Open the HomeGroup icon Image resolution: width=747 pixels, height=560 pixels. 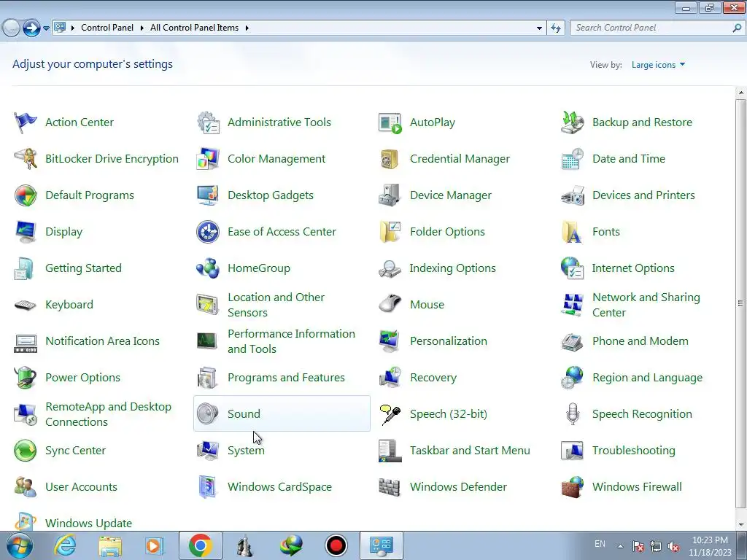pyautogui.click(x=208, y=268)
